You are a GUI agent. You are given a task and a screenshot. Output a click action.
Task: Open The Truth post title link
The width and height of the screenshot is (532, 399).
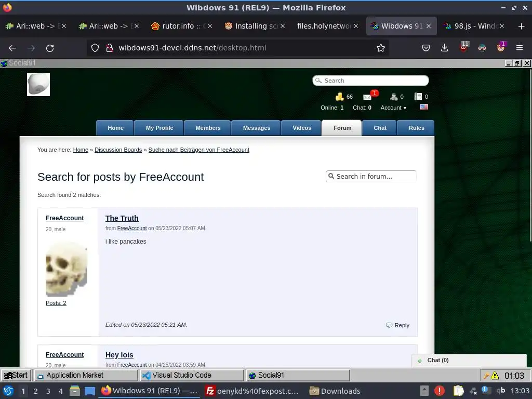[x=122, y=218]
